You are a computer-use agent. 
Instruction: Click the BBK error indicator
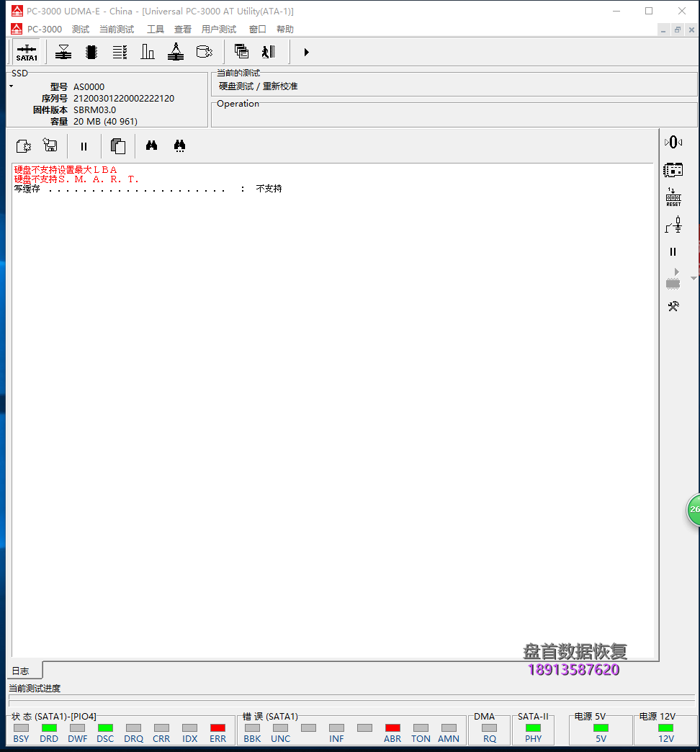[252, 728]
